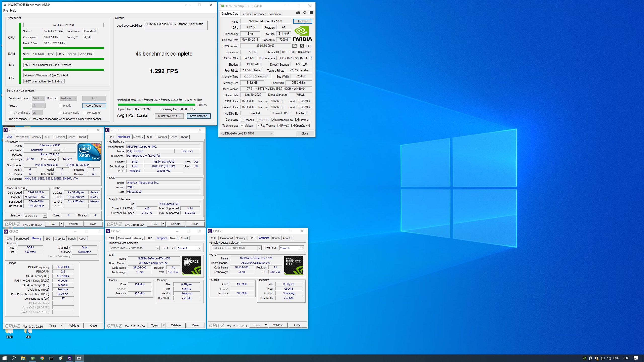
Task: Click taskbar clock 18:06
Action: click(x=626, y=358)
